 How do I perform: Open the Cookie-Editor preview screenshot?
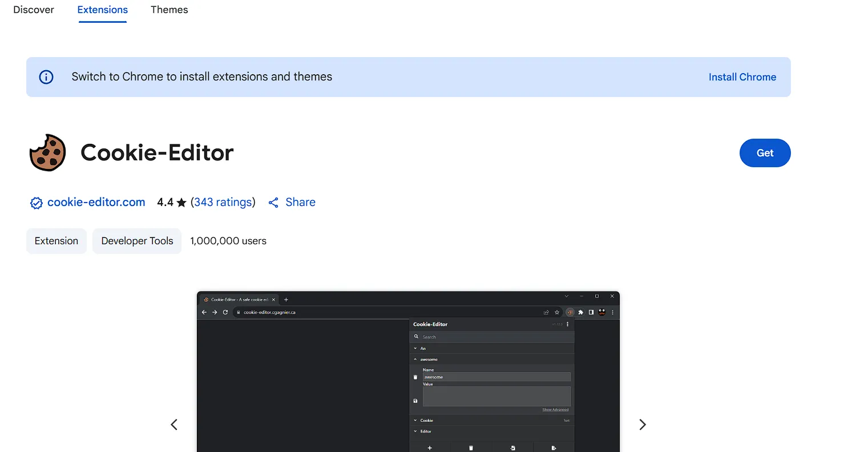[408, 372]
